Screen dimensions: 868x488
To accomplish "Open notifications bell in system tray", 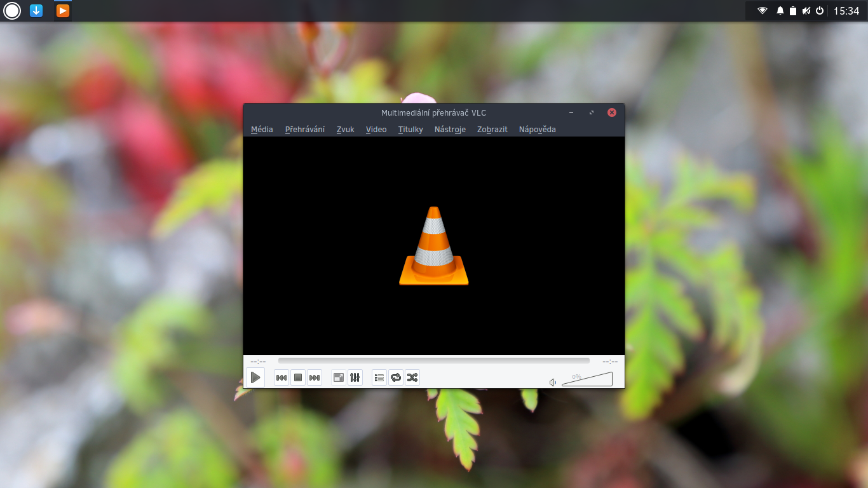I will tap(780, 11).
